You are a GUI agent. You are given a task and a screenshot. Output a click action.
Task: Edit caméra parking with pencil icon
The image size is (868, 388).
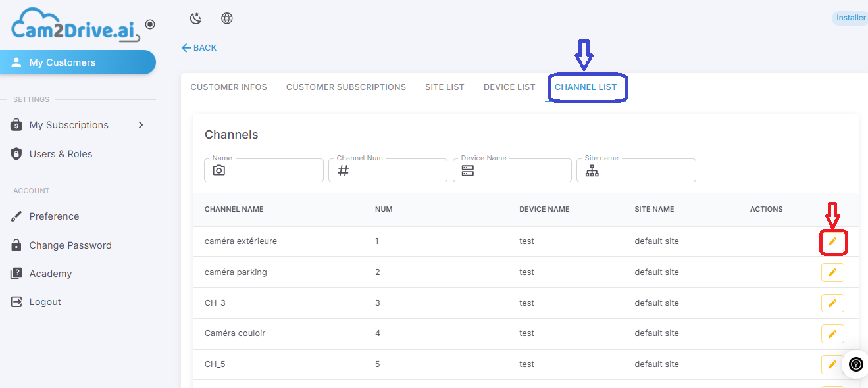coord(832,272)
